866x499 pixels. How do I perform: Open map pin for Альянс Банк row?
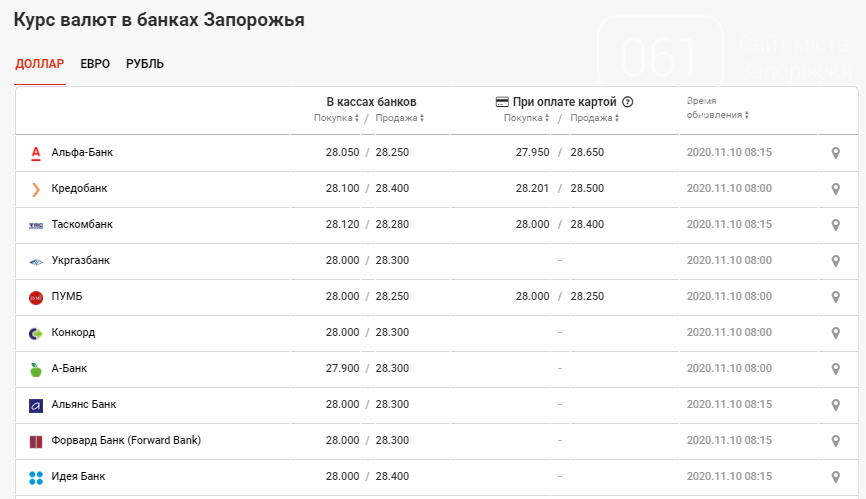pyautogui.click(x=836, y=405)
